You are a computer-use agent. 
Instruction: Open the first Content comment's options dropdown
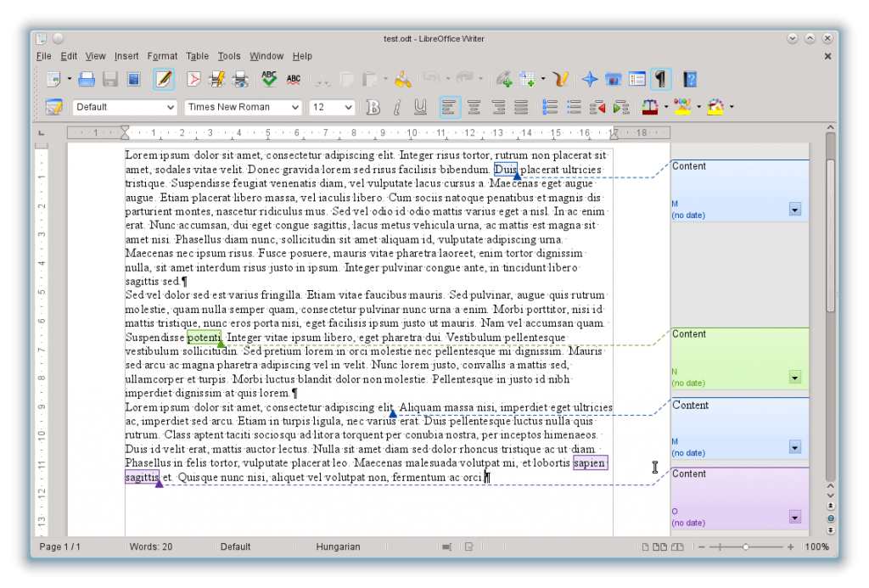(x=795, y=210)
